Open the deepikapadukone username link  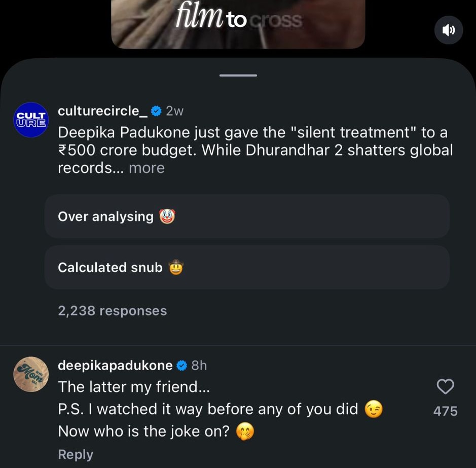point(115,365)
